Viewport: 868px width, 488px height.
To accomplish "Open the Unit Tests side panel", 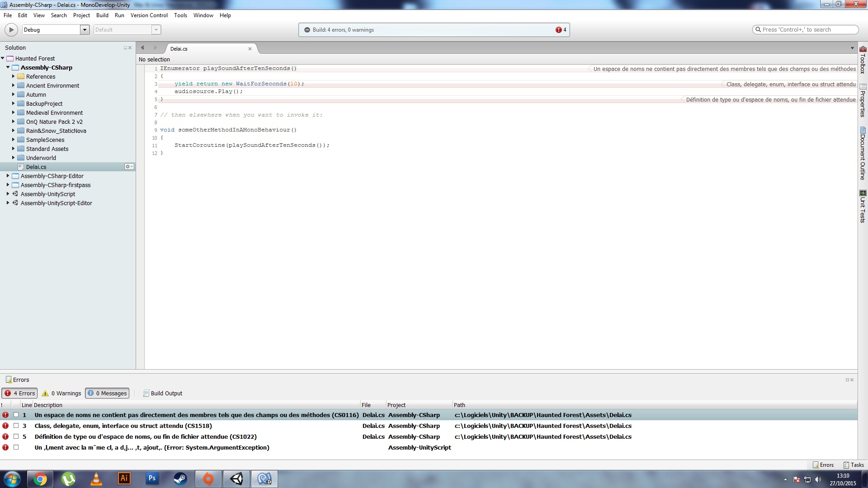I will (x=863, y=206).
